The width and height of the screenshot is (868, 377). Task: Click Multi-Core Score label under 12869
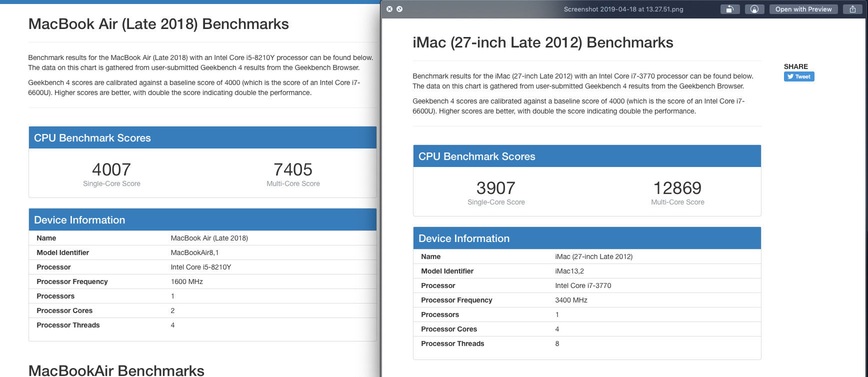677,202
